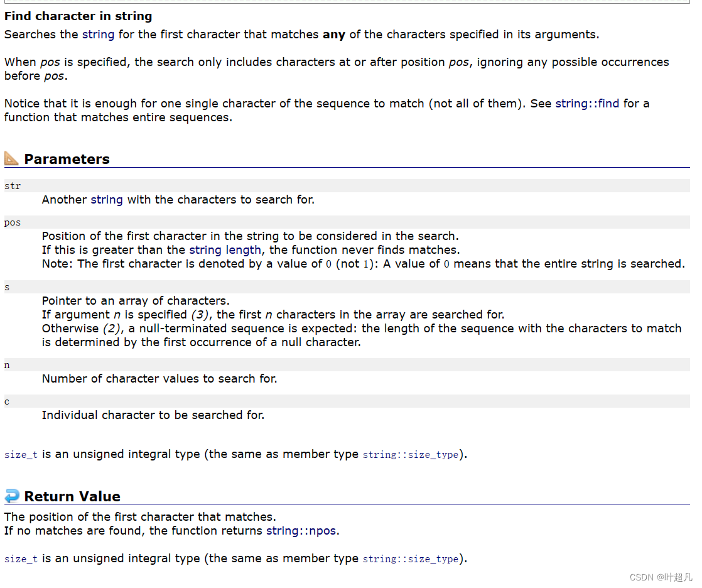Open string::size_type link above Return Value heading
702x588 pixels.
pyautogui.click(x=410, y=454)
